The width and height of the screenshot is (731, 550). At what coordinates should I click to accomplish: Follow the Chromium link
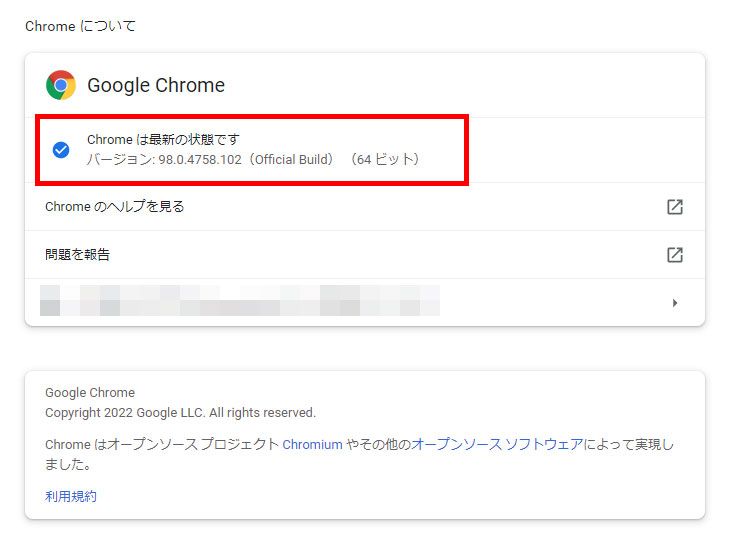(312, 445)
